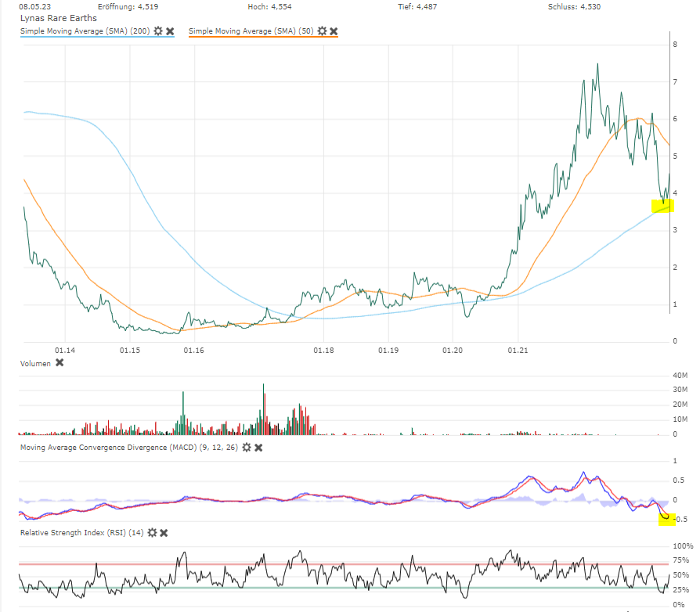Click the 01.18 date axis label
Image resolution: width=700 pixels, height=612 pixels.
click(x=323, y=350)
